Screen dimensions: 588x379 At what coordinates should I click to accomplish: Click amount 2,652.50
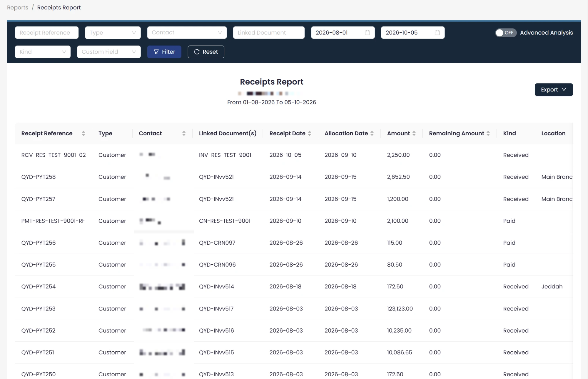398,177
